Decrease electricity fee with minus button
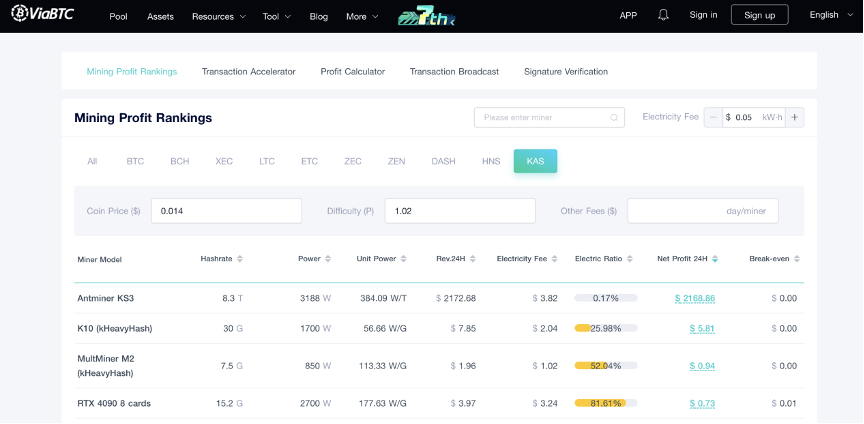864x424 pixels. pyautogui.click(x=713, y=117)
